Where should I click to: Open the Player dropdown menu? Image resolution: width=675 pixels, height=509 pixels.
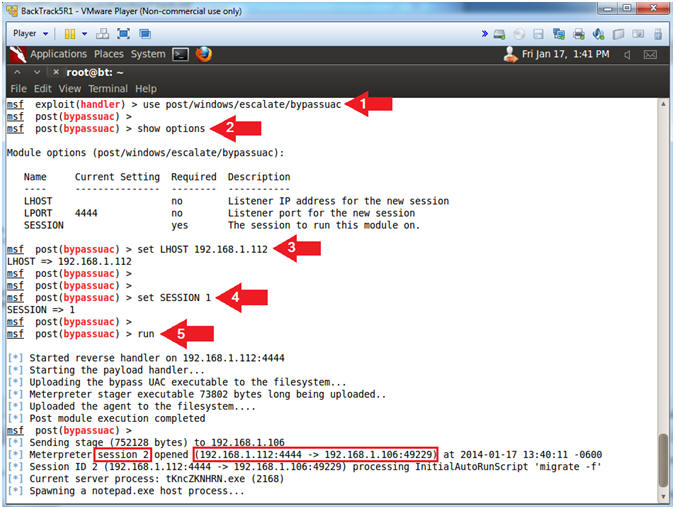[30, 34]
